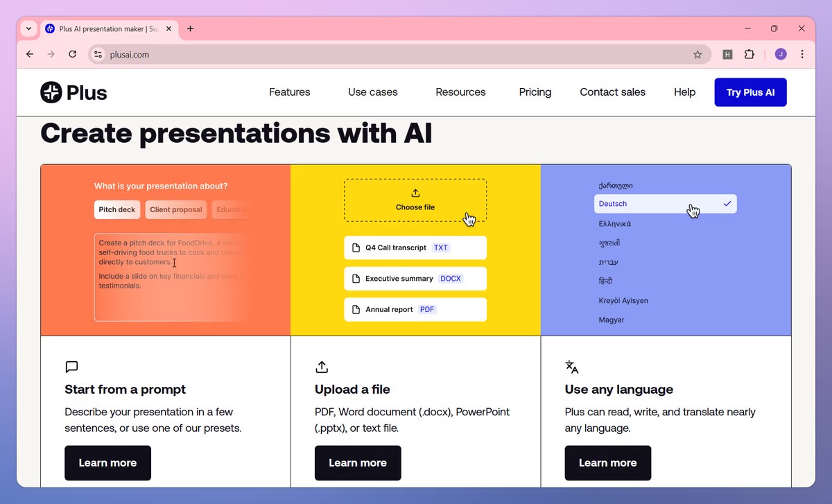Select the Pitch deck preset chip

[x=116, y=209]
